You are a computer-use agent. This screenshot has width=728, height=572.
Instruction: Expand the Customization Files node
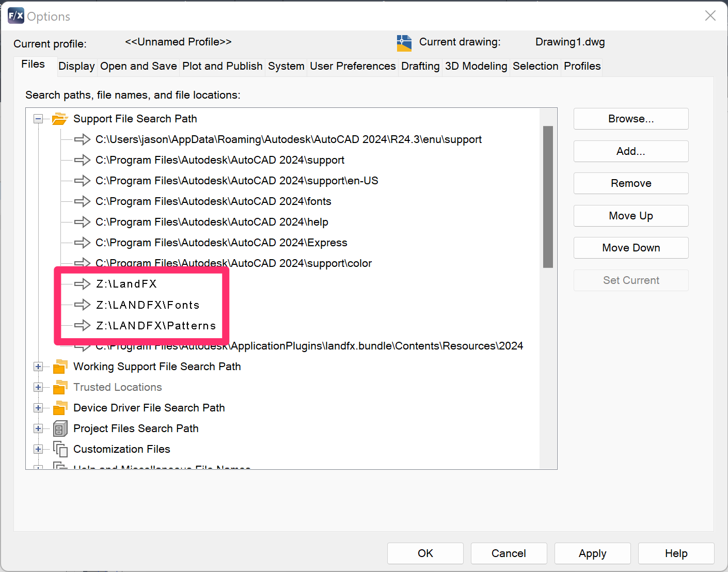point(38,449)
